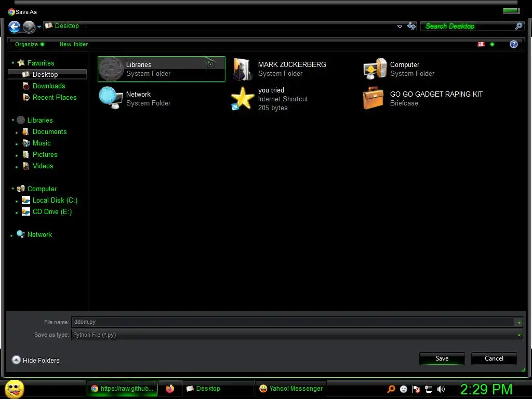The height and width of the screenshot is (399, 532).
Task: Open the blue Help icon
Action: [x=514, y=44]
